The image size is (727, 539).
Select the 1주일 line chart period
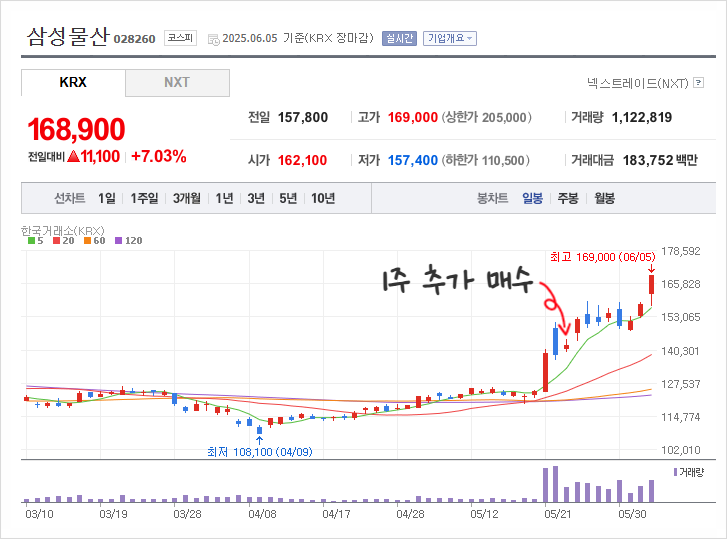[144, 198]
